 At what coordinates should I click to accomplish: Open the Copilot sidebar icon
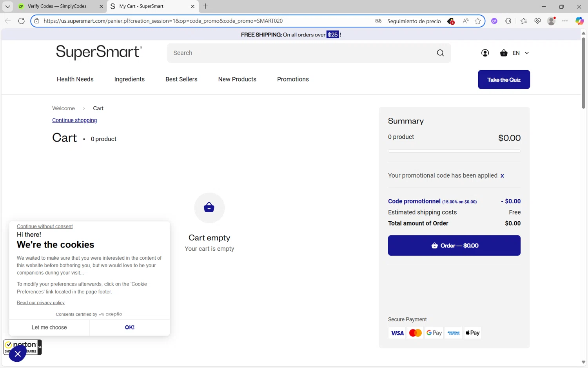[579, 21]
